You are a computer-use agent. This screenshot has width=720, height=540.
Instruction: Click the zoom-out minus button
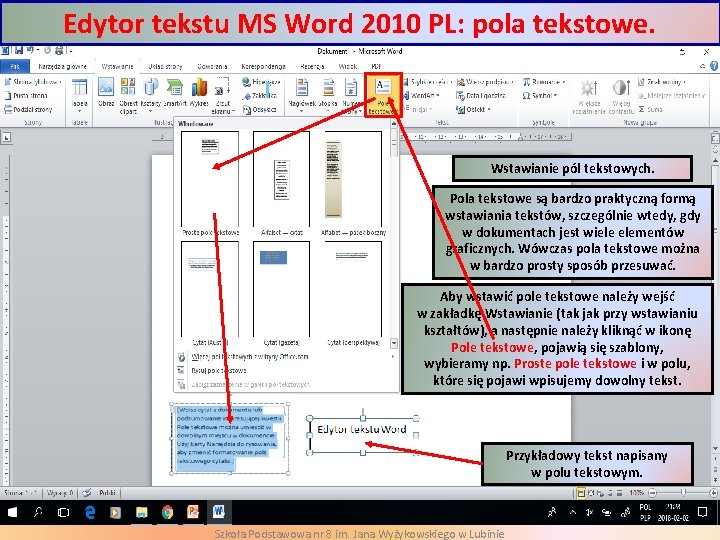click(652, 493)
